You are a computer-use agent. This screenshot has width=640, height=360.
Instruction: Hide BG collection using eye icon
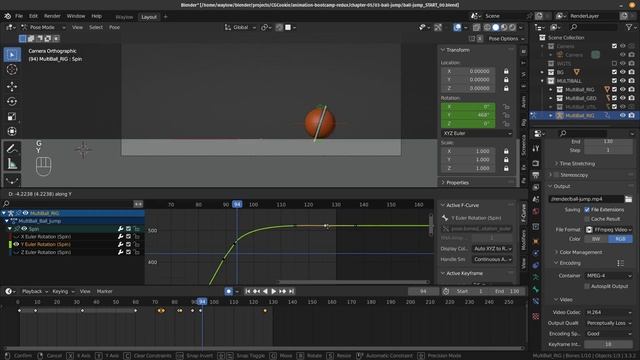point(622,72)
